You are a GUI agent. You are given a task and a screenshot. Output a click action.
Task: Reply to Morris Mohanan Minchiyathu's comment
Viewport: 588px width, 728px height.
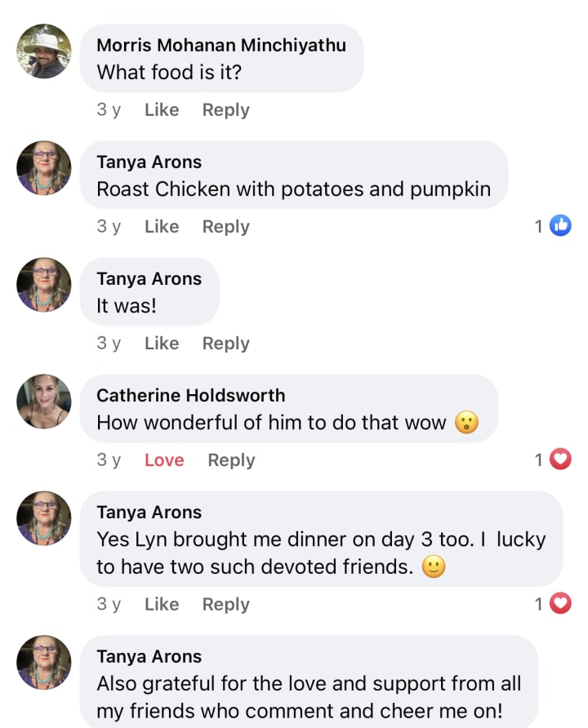[x=225, y=110]
